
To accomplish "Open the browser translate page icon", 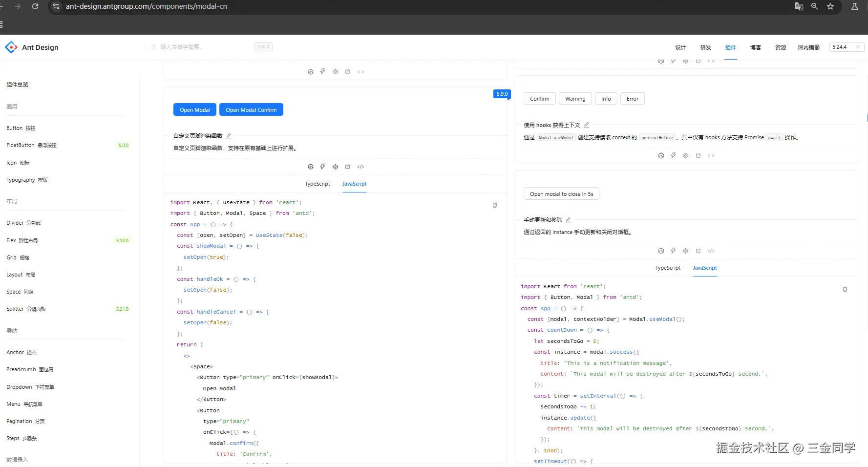I will [799, 6].
